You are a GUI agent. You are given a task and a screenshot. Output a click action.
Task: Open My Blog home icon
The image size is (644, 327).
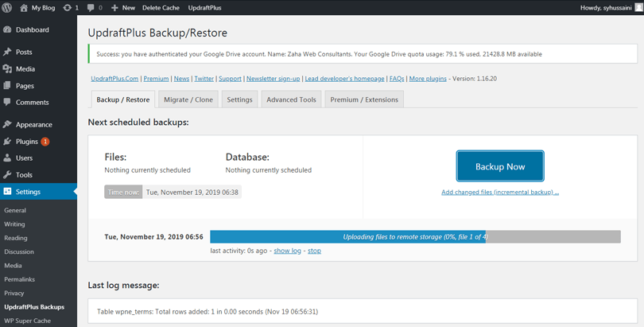click(24, 7)
